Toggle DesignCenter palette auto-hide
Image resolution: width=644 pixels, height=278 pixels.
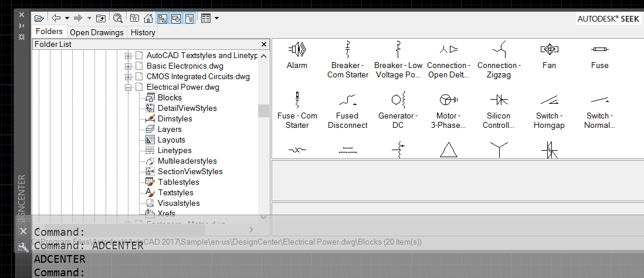point(22,26)
